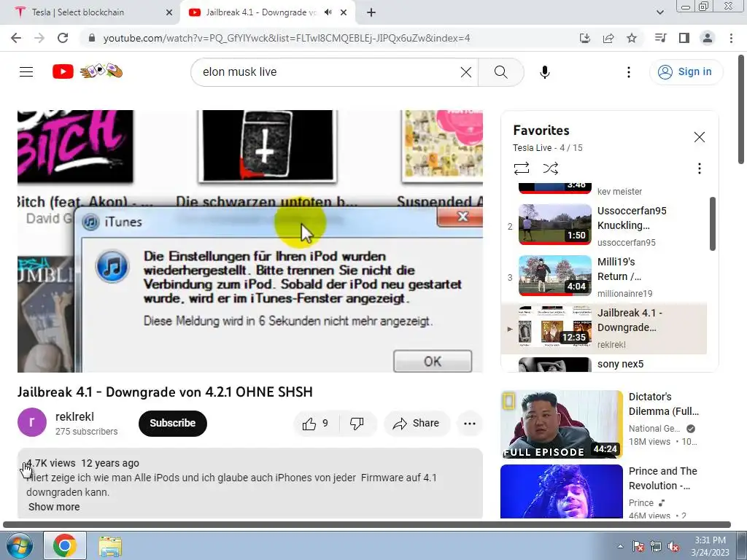Screen dimensions: 747x560
Task: Go to YouTube home via logo
Action: pos(63,72)
